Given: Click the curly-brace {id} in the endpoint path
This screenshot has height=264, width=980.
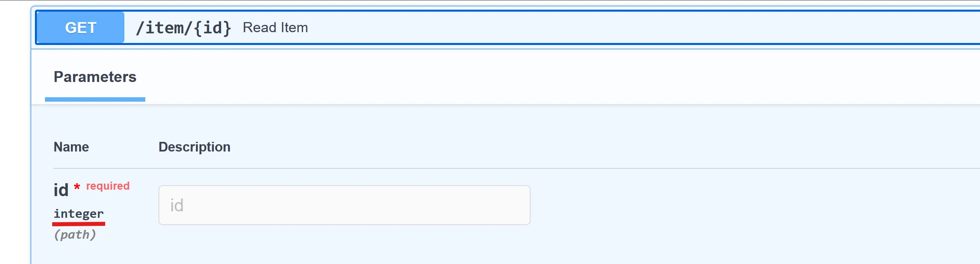Looking at the screenshot, I should pyautogui.click(x=213, y=28).
